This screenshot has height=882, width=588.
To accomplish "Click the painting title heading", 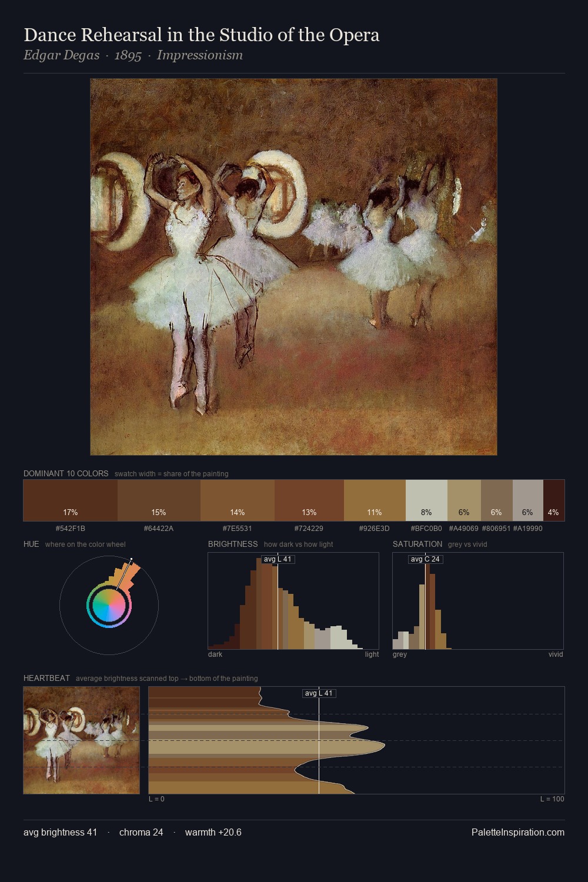I will tap(202, 35).
